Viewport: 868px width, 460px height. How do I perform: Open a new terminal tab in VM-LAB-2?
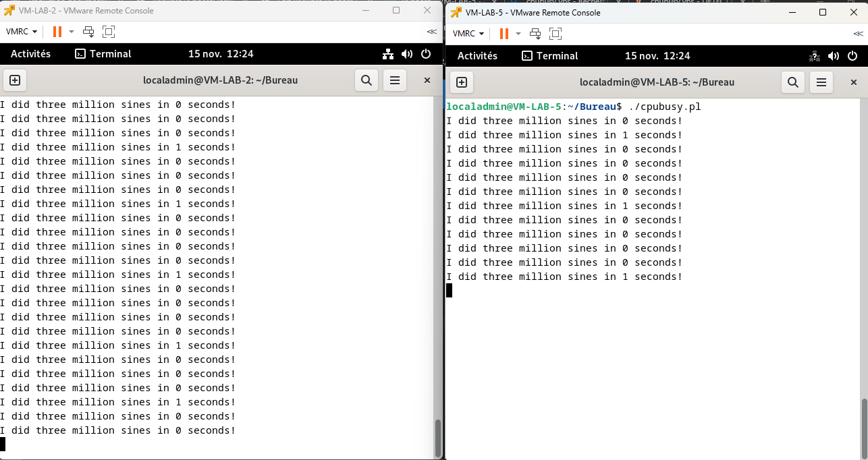(15, 80)
